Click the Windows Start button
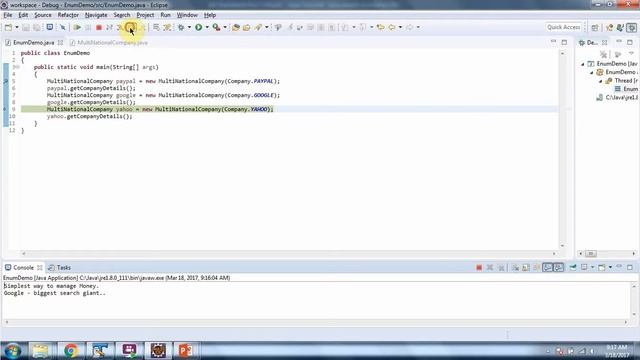 [12, 351]
